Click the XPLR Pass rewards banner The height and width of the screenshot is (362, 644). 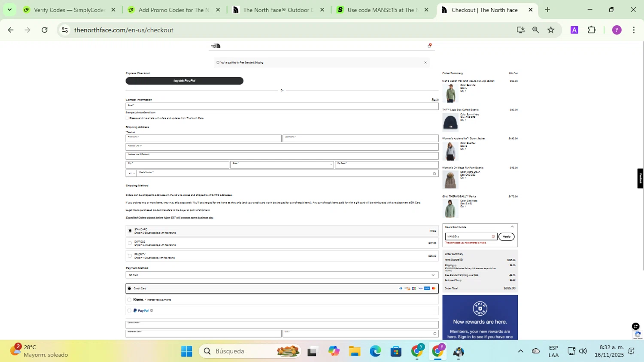click(x=480, y=317)
